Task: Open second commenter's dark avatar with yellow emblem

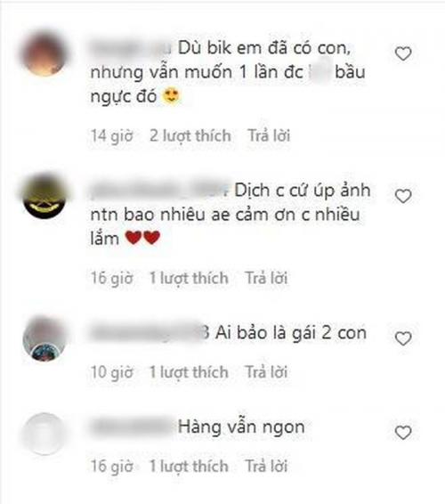Action: 44,197
